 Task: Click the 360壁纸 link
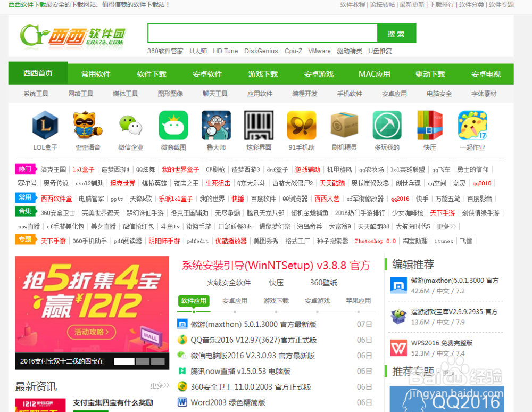coord(323,283)
